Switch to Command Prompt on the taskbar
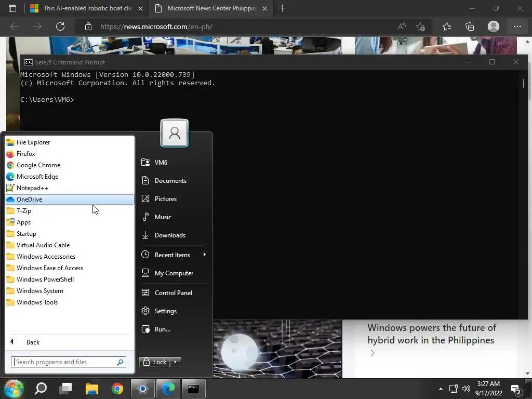Viewport: 532px width, 399px height. pyautogui.click(x=193, y=389)
